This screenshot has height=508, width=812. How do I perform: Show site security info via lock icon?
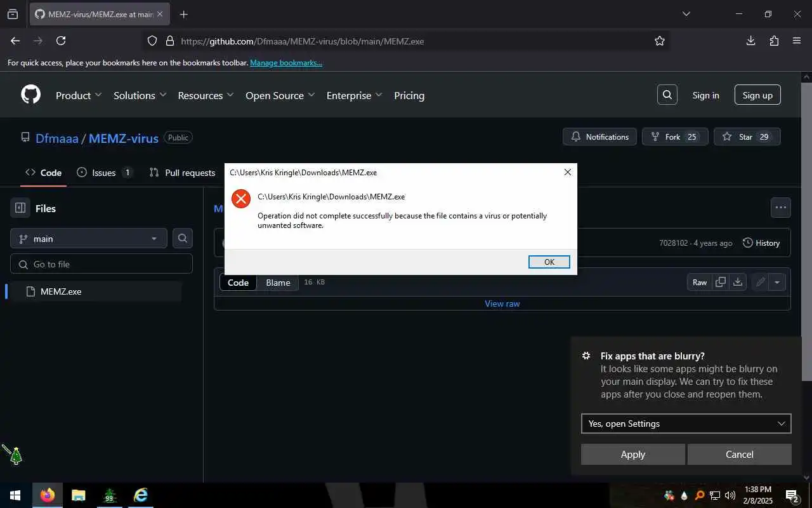click(169, 41)
